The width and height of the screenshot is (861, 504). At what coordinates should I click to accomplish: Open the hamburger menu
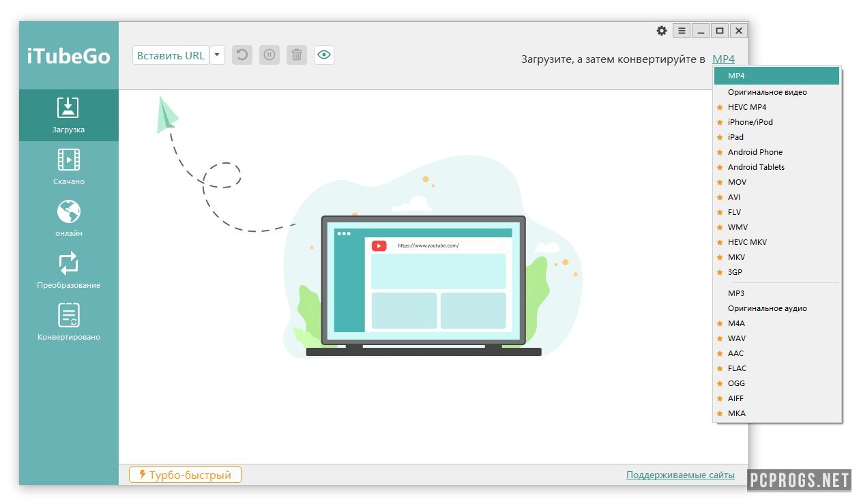pos(681,31)
